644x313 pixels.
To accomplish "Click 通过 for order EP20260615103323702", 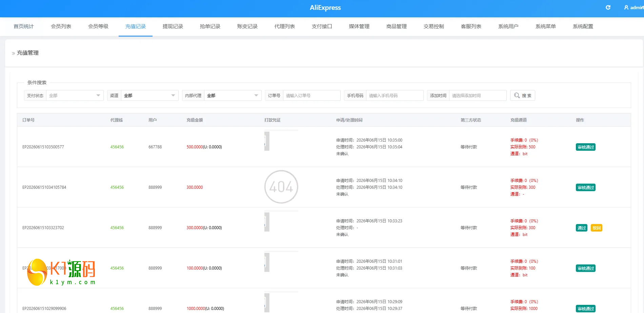I will coord(582,228).
